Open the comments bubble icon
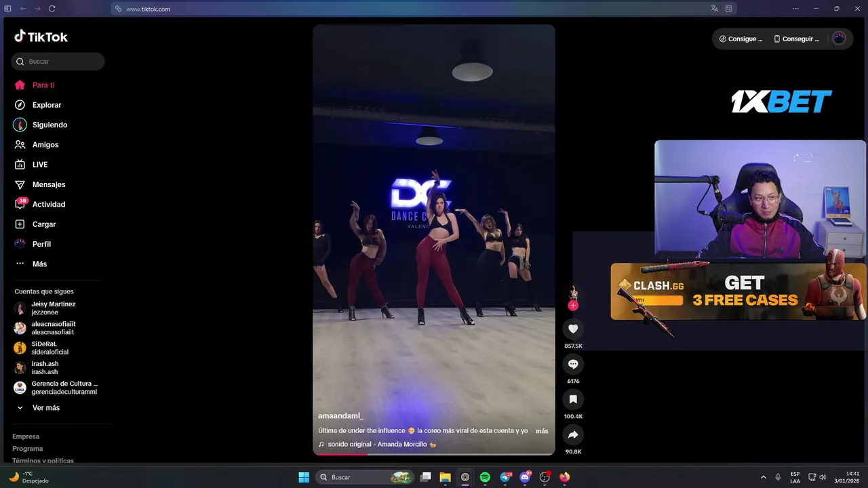The height and width of the screenshot is (488, 868). pyautogui.click(x=573, y=364)
